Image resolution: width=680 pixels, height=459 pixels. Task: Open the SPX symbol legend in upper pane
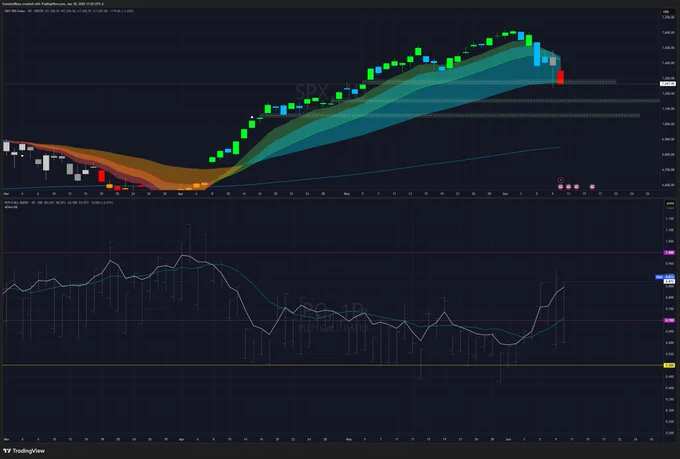69,11
